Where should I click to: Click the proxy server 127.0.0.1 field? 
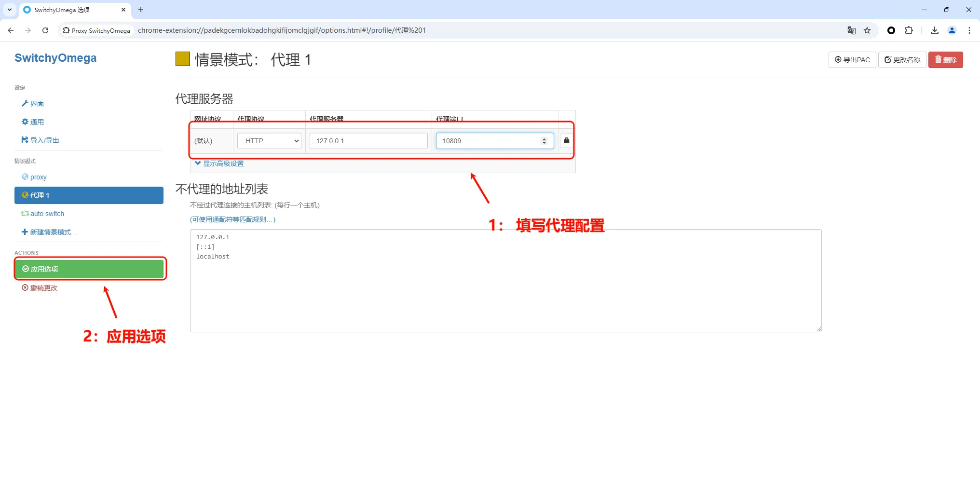click(x=368, y=141)
